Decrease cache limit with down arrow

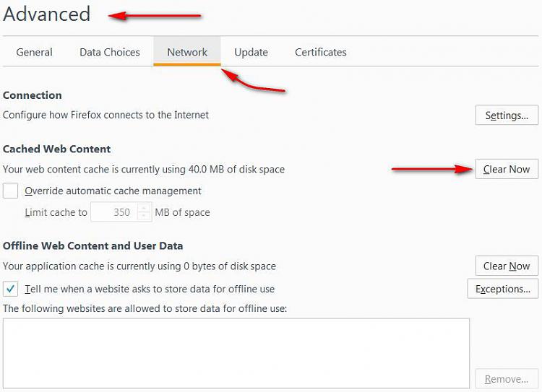144,216
